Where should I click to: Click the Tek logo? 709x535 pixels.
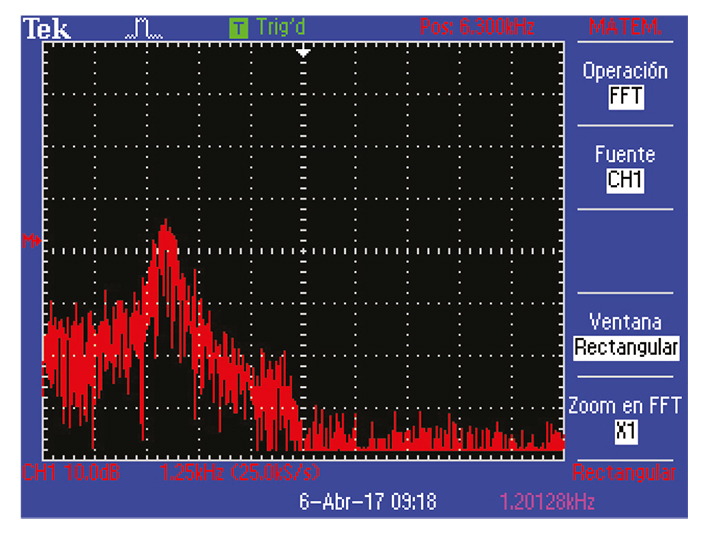click(47, 28)
